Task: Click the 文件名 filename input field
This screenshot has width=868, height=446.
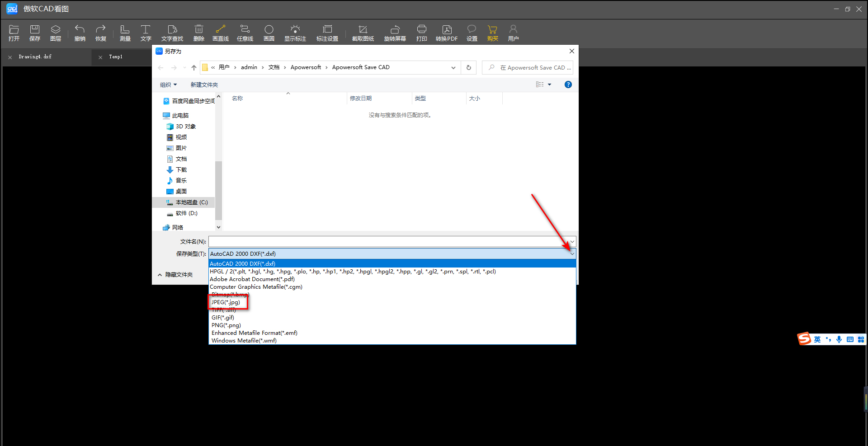Action: click(x=392, y=242)
